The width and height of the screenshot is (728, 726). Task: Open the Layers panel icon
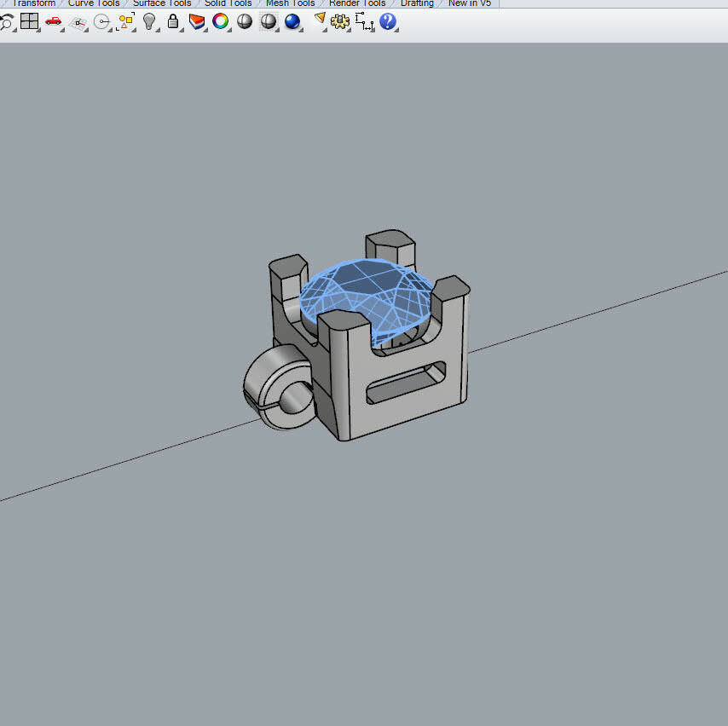(x=197, y=21)
